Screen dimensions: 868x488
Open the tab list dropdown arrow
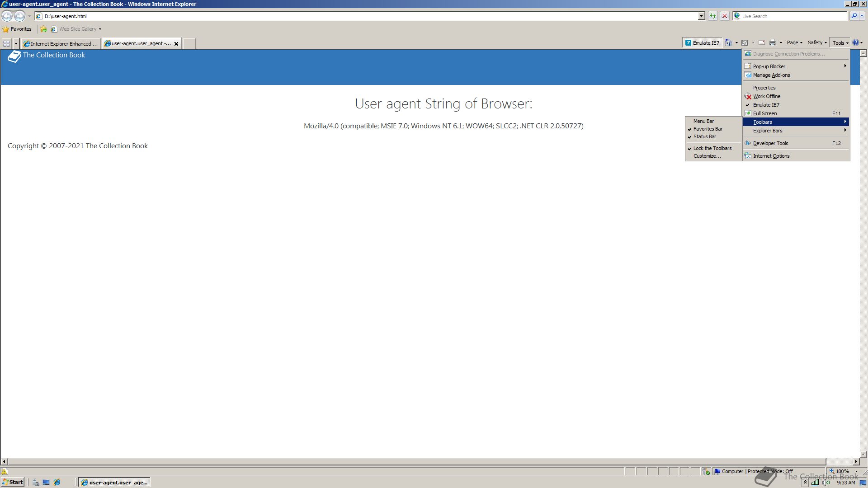(x=16, y=43)
